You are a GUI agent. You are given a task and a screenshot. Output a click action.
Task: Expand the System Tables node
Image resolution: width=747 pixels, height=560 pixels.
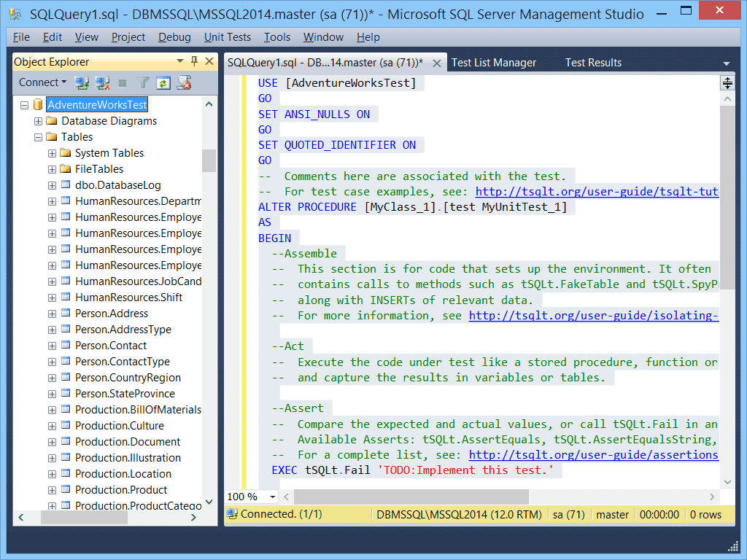click(52, 153)
